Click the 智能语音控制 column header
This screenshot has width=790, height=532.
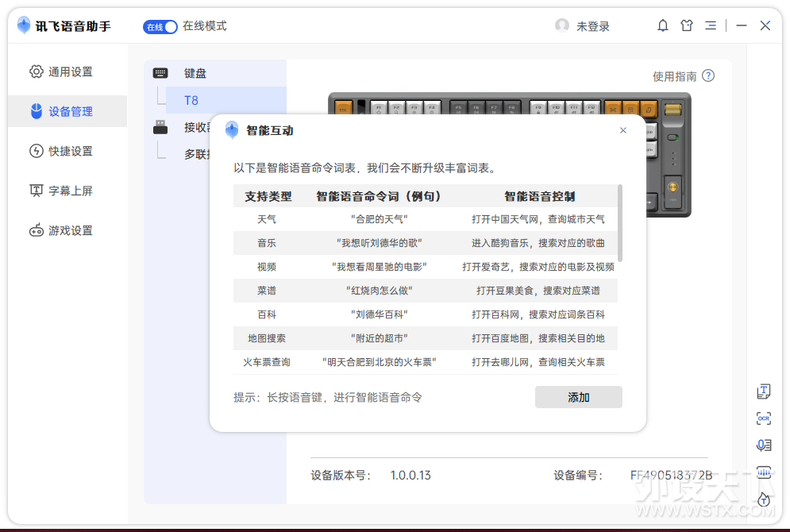pos(540,196)
